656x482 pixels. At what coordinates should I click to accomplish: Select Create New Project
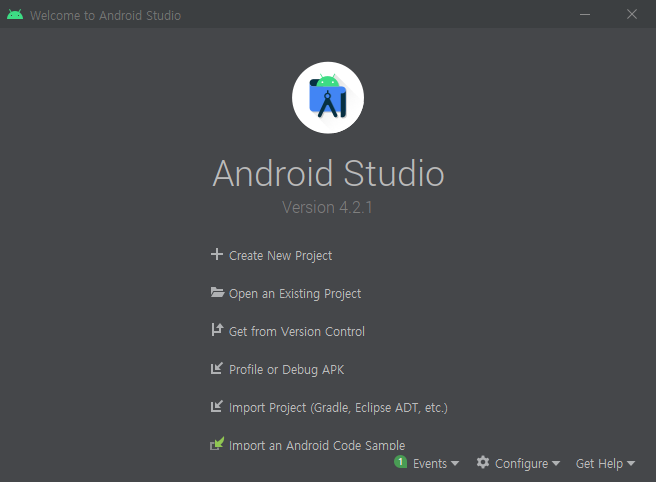[x=280, y=256]
